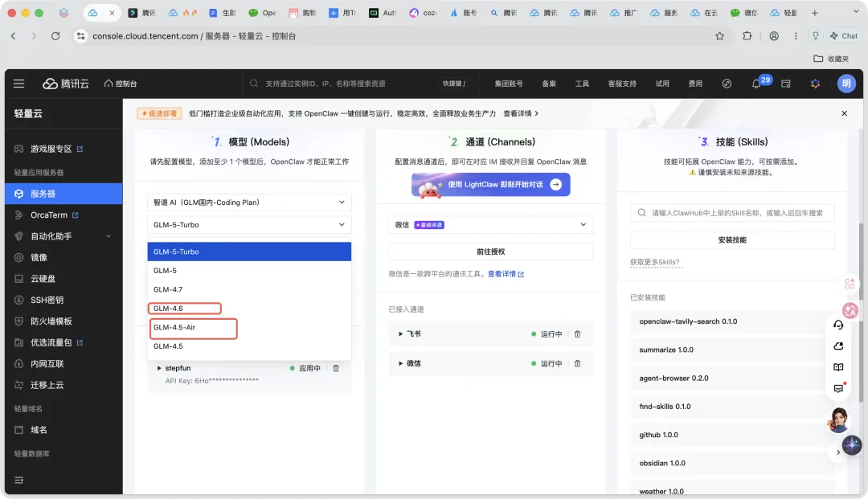The image size is (868, 499).
Task: Delete the stepfun model with trash icon
Action: tap(335, 368)
